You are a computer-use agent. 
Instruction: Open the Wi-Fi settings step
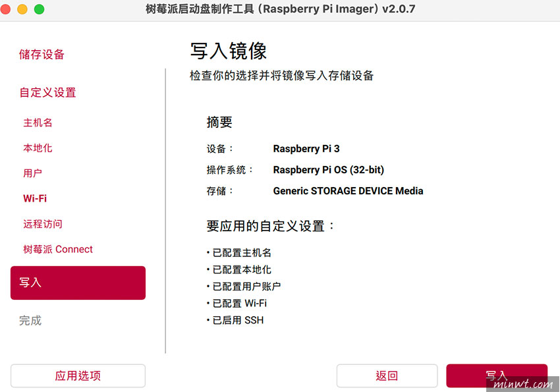click(x=35, y=198)
